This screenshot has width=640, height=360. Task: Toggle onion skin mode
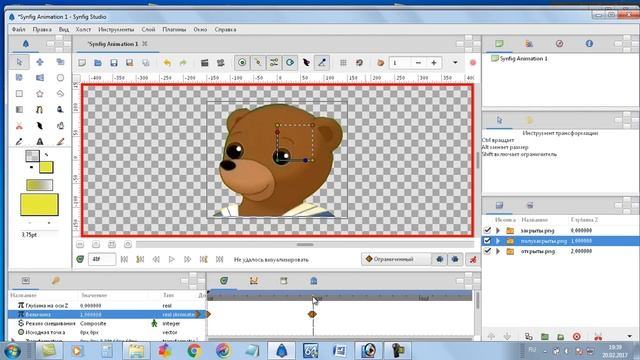pos(380,63)
